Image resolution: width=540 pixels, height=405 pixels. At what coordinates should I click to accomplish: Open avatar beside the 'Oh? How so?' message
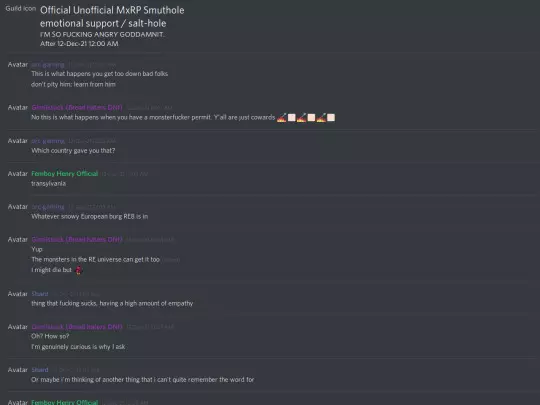tap(18, 327)
